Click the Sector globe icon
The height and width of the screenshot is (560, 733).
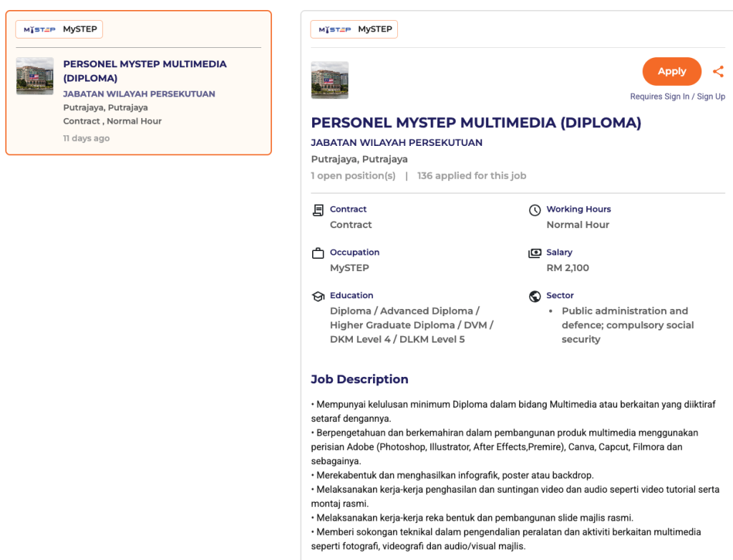[x=535, y=296]
